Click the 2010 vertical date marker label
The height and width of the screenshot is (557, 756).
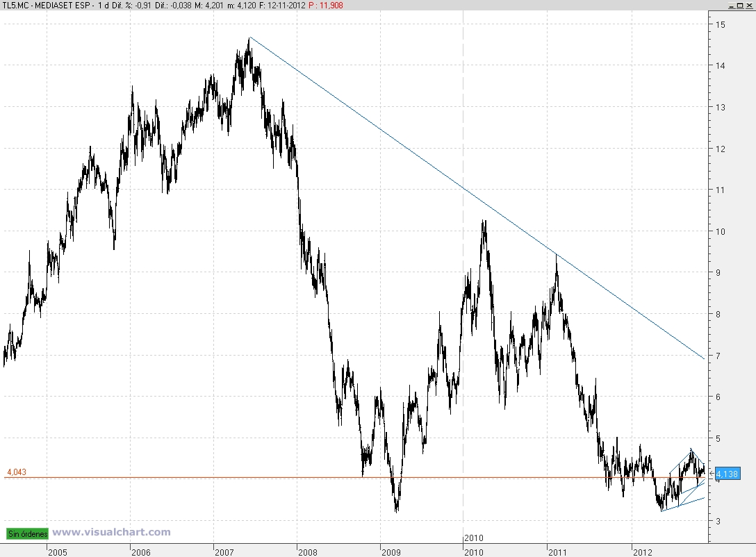[x=473, y=538]
